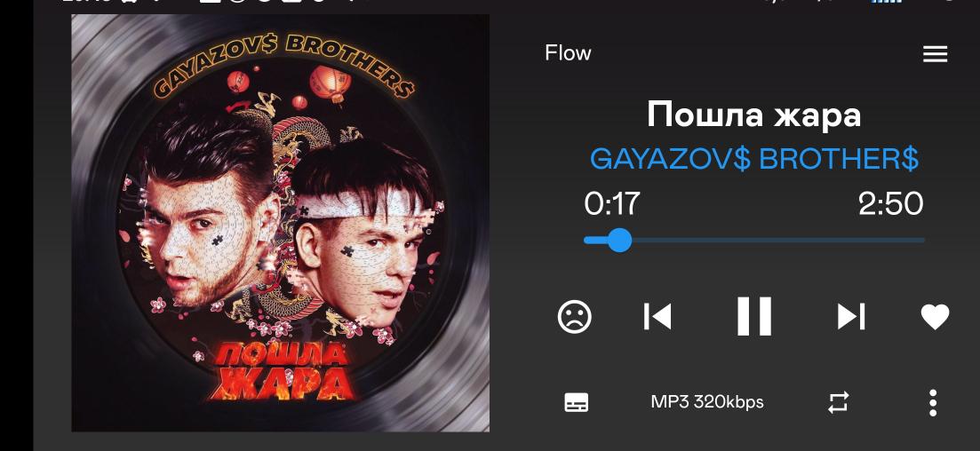
Task: Toggle the heart favorite for this song
Action: [935, 317]
